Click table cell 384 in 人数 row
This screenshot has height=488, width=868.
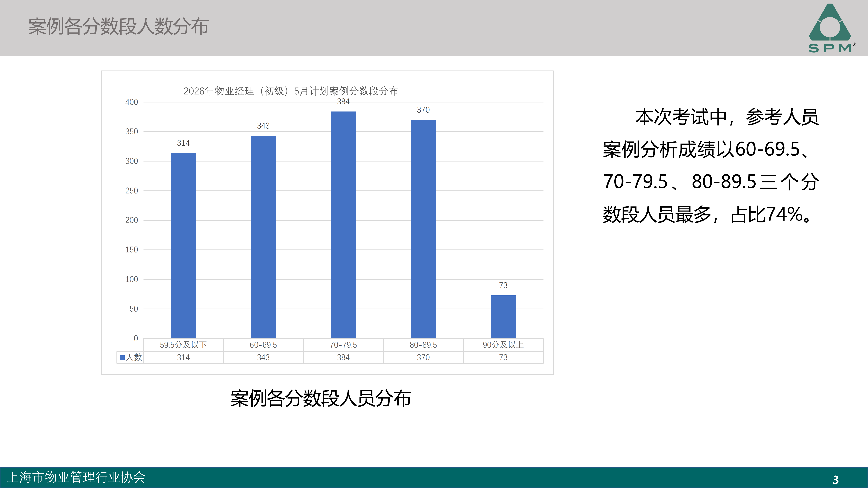click(x=343, y=357)
